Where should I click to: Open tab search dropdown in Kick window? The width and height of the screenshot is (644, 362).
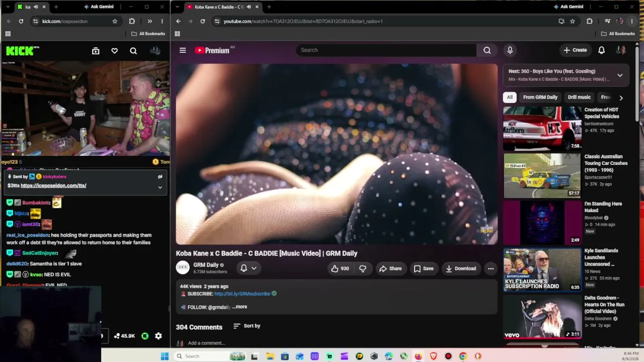pyautogui.click(x=8, y=7)
